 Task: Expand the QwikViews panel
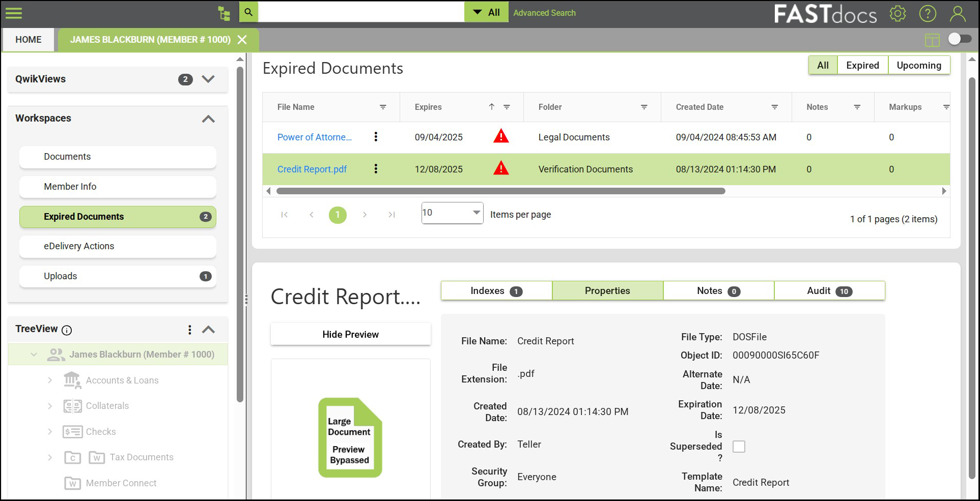208,79
